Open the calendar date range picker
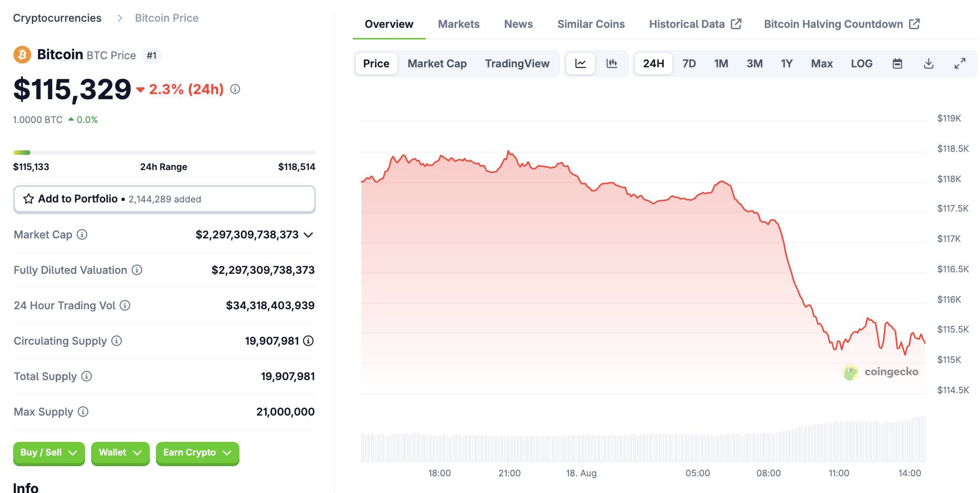980x493 pixels. [897, 63]
